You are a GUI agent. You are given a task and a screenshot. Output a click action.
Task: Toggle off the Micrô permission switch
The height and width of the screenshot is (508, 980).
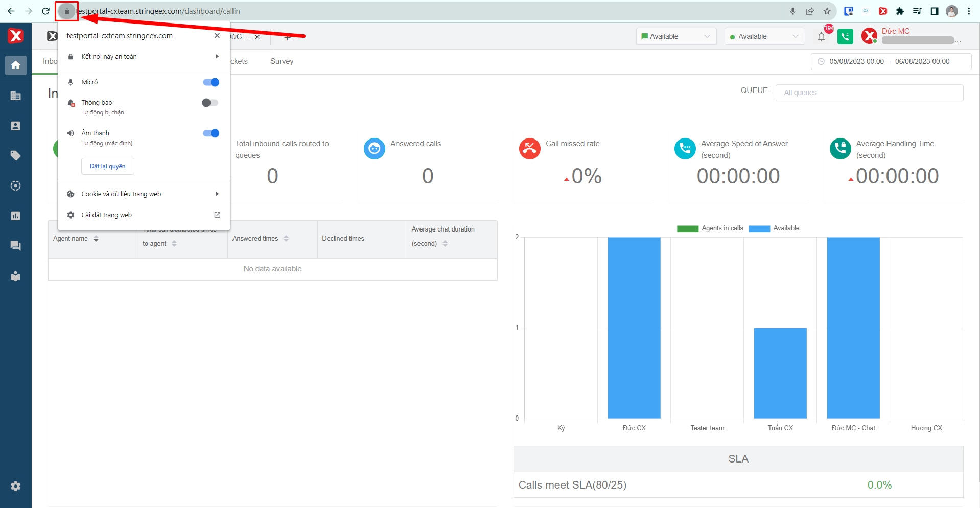[x=211, y=82]
